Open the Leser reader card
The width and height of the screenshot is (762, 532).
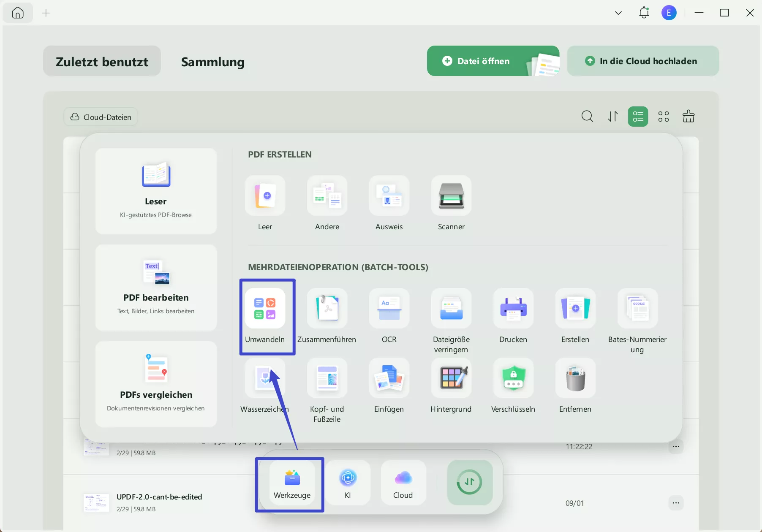pyautogui.click(x=156, y=191)
